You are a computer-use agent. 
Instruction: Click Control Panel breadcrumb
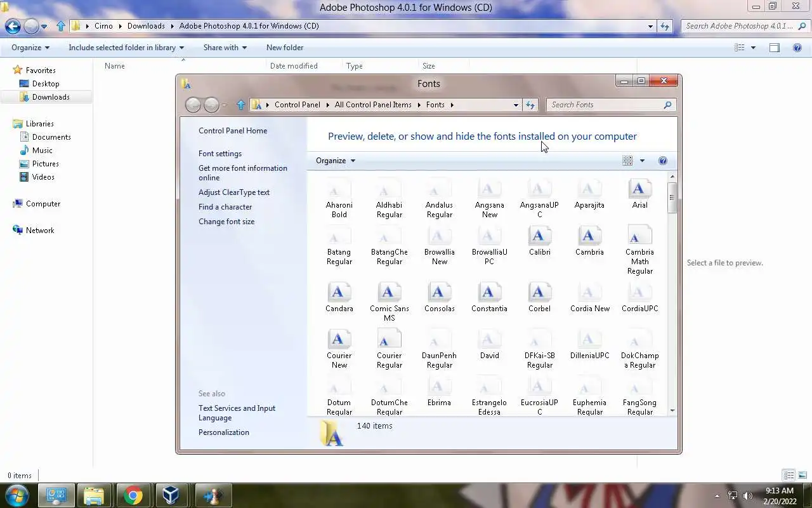pyautogui.click(x=297, y=105)
